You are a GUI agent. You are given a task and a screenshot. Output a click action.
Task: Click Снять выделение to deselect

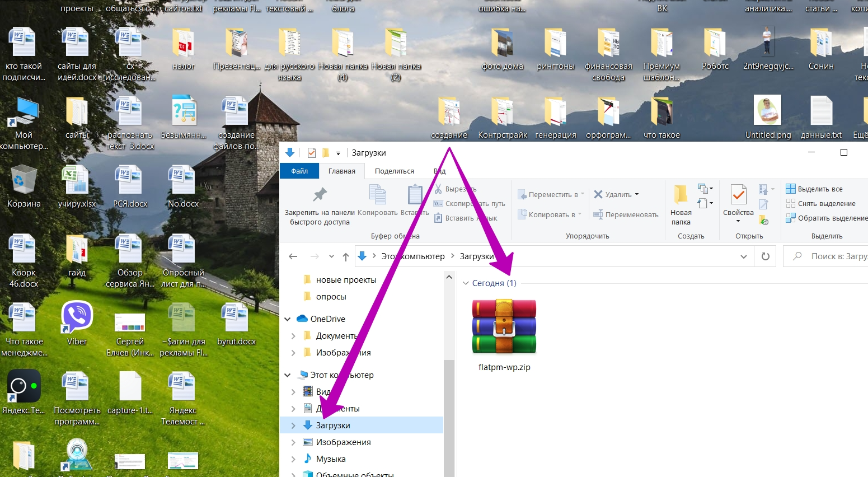coord(820,203)
